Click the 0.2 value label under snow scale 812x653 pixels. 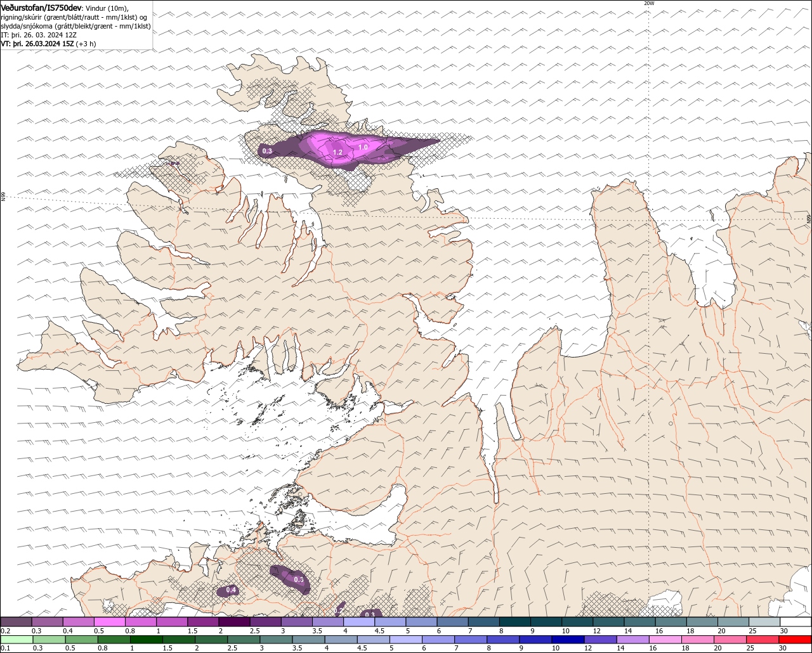5,631
